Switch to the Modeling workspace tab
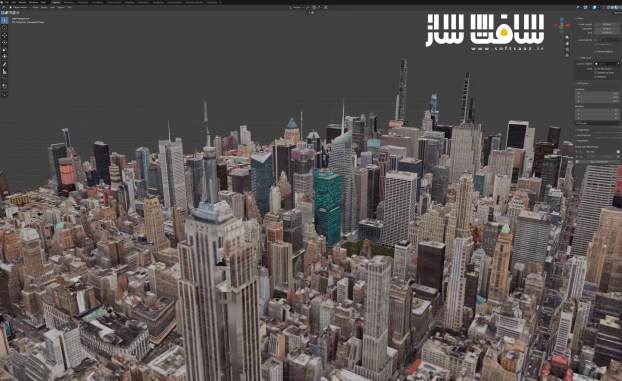The height and width of the screenshot is (381, 622). (x=69, y=2)
